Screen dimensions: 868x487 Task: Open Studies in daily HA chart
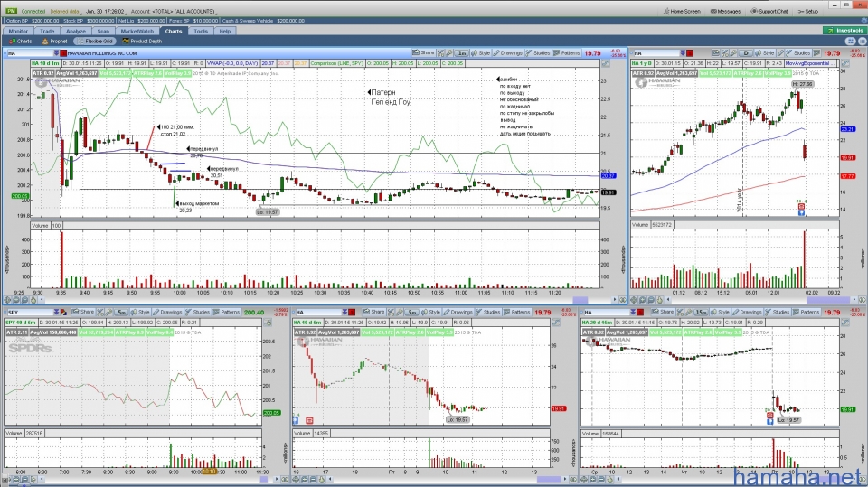pos(798,53)
